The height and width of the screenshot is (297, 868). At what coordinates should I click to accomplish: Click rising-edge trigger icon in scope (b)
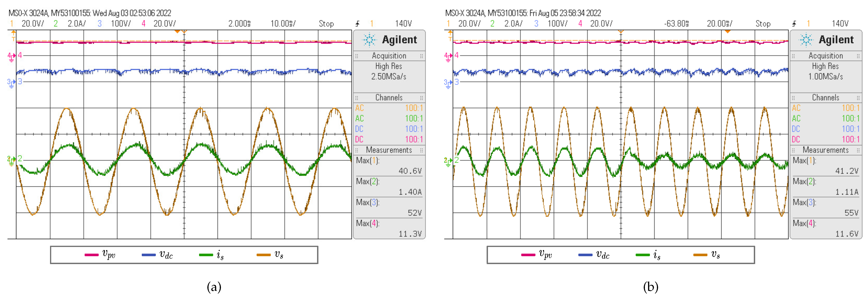coord(794,24)
